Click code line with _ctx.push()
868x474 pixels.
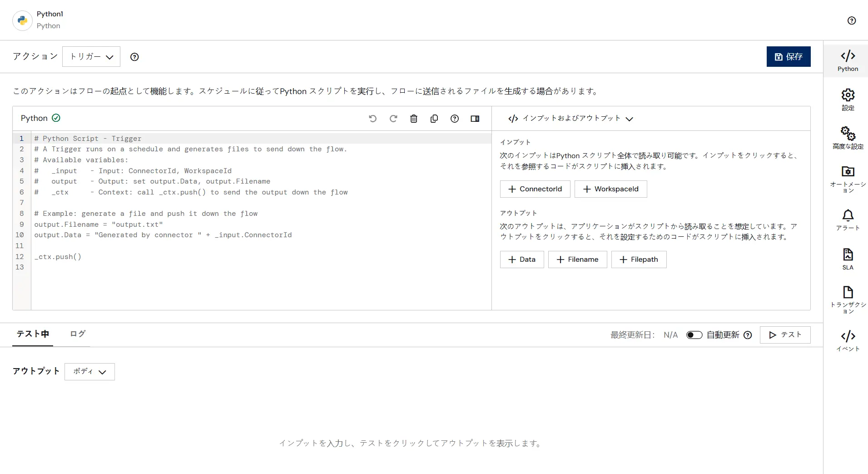tap(58, 257)
